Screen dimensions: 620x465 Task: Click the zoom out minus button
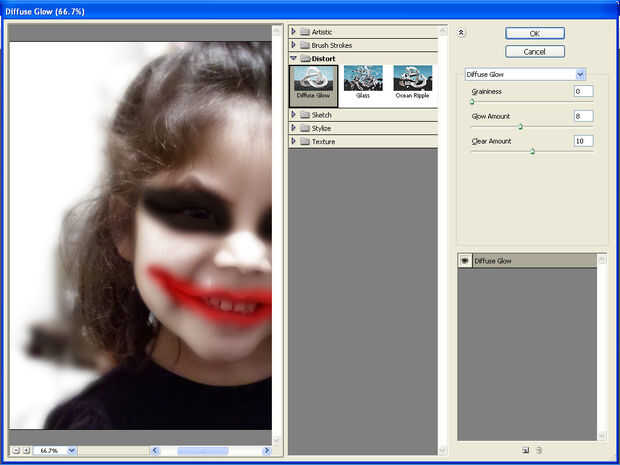16,450
